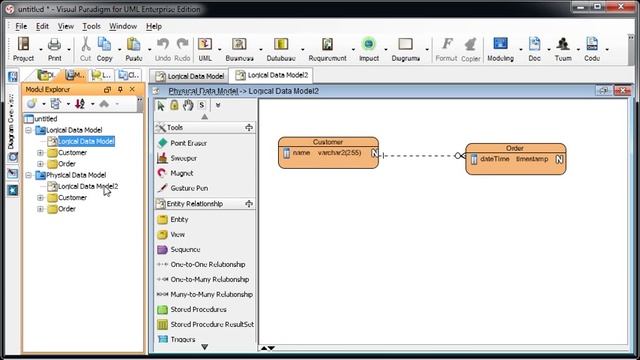Open the Tools menu
Viewport: 640px width, 360px height.
[91, 26]
